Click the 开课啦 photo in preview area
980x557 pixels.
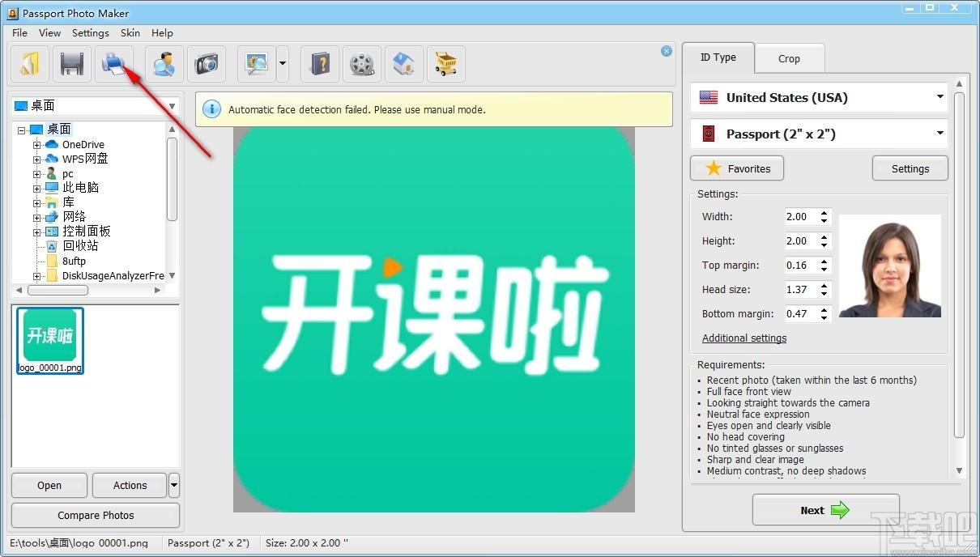(x=434, y=320)
